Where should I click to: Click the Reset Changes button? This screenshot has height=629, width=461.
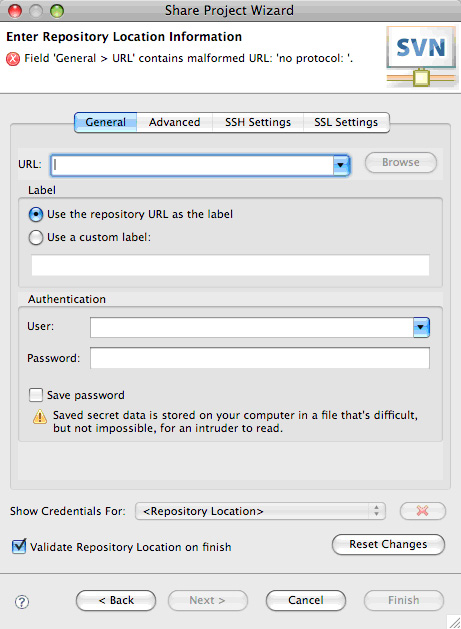coord(388,544)
